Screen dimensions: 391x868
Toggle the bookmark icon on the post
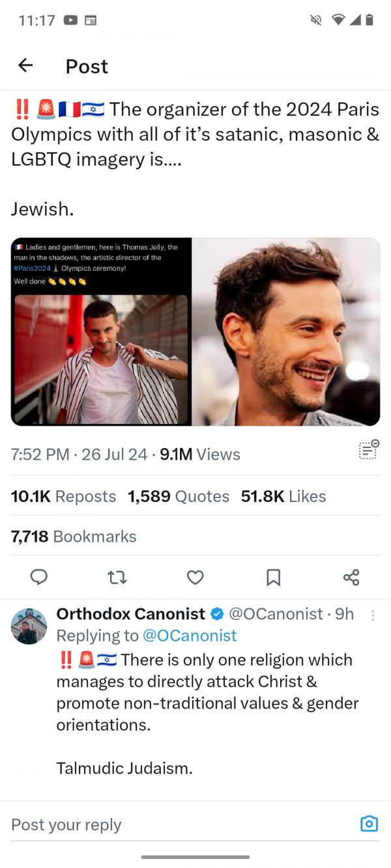(273, 577)
